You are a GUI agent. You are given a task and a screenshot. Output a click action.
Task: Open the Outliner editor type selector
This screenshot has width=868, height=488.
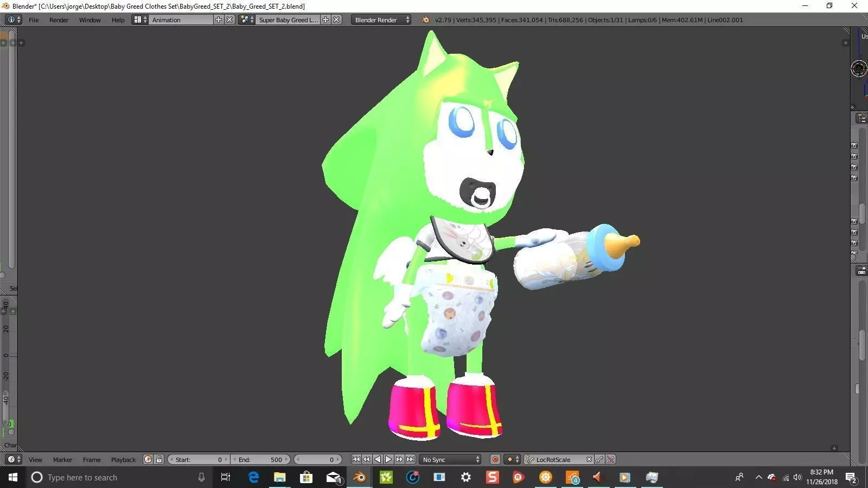(x=861, y=118)
